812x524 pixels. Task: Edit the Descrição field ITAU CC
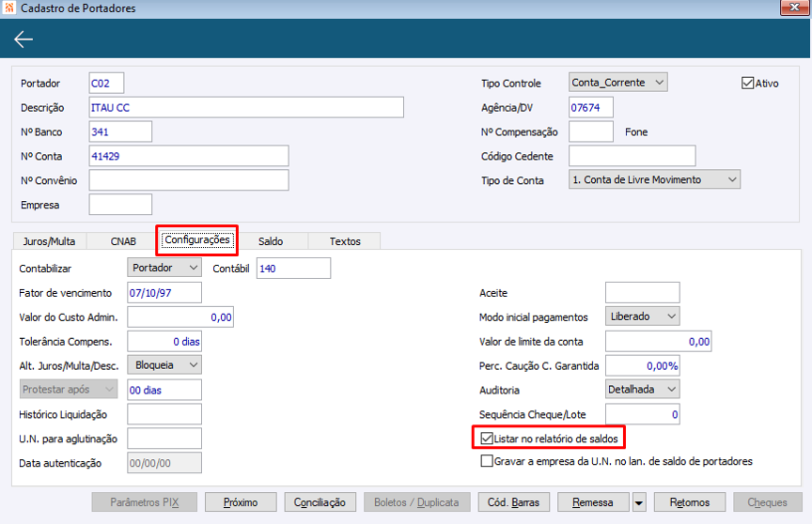pos(246,108)
